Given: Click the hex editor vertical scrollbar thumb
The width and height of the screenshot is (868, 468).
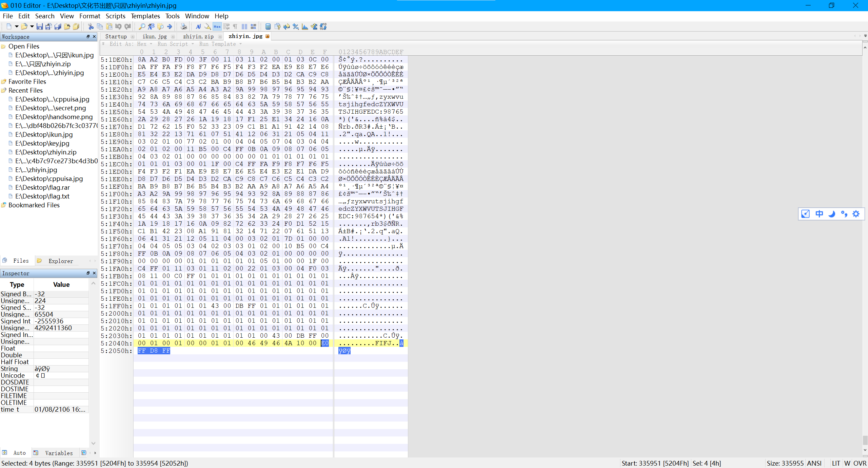Looking at the screenshot, I should coord(865,440).
